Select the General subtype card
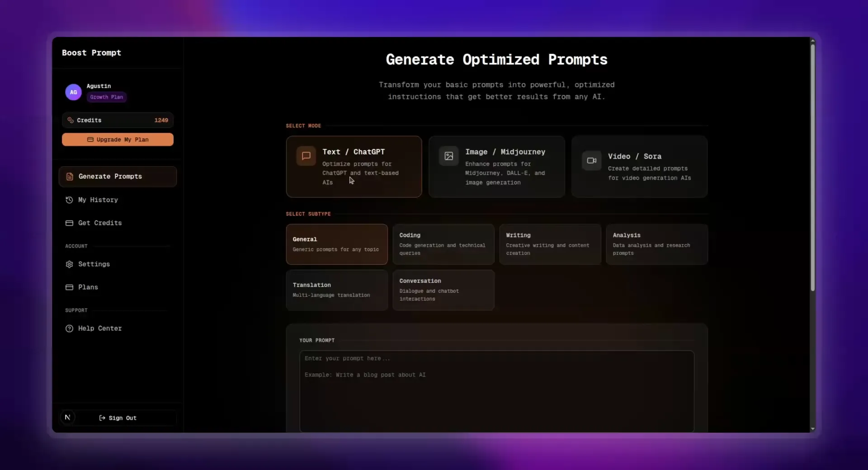The height and width of the screenshot is (470, 868). 336,244
